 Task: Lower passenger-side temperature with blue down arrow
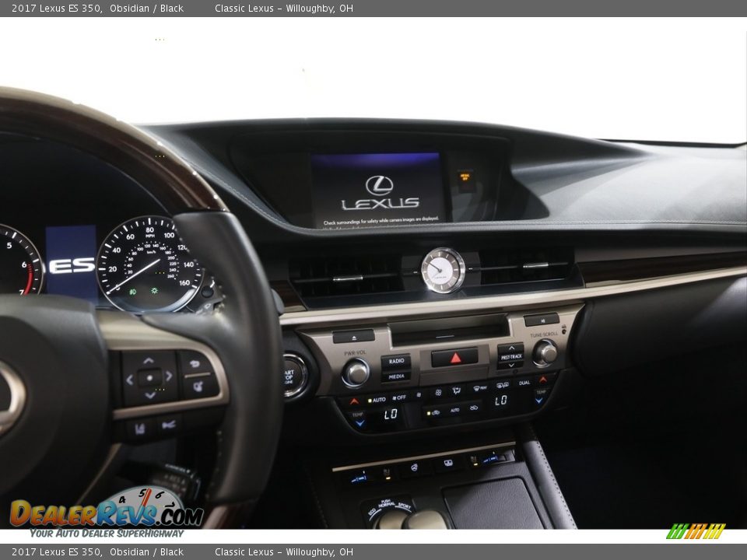click(539, 401)
